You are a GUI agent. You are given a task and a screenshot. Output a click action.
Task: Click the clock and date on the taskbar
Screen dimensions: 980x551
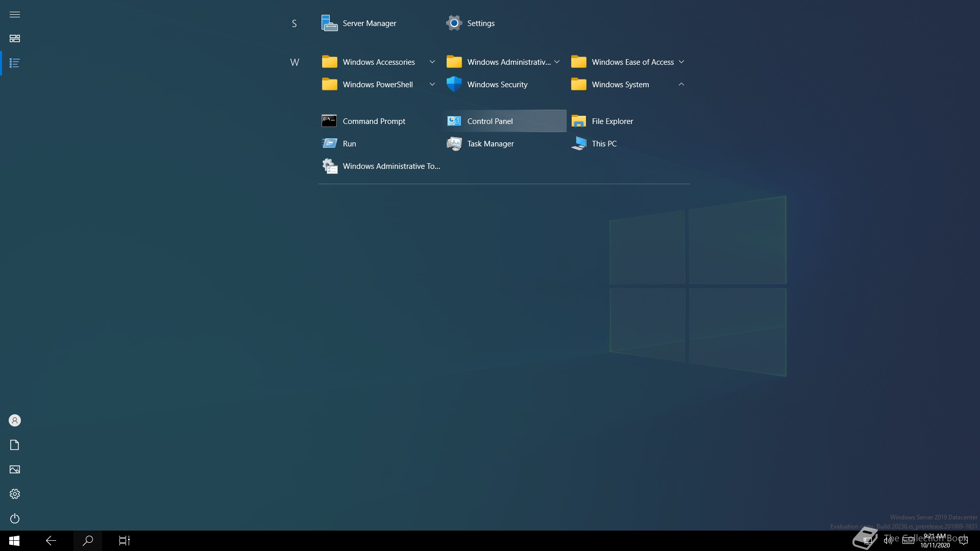[x=935, y=541]
